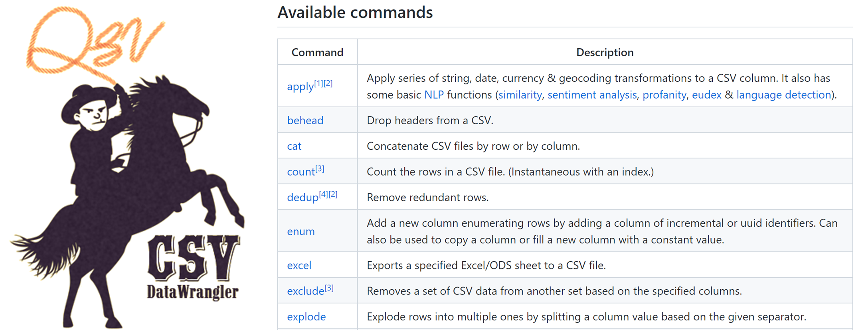Open footnote [2] next to dedup
This screenshot has width=868, height=330.
point(333,194)
